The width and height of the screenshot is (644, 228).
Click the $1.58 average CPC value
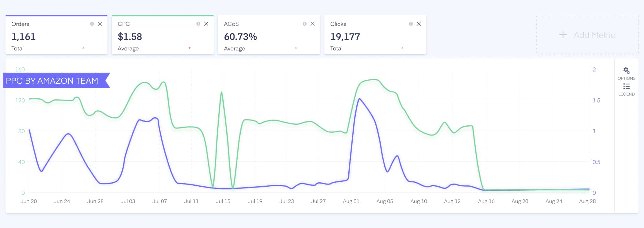pos(130,37)
